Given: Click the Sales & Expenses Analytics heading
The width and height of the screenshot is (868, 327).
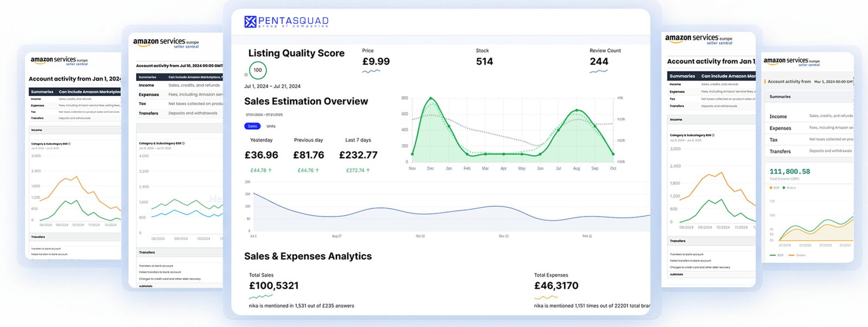Looking at the screenshot, I should (308, 256).
